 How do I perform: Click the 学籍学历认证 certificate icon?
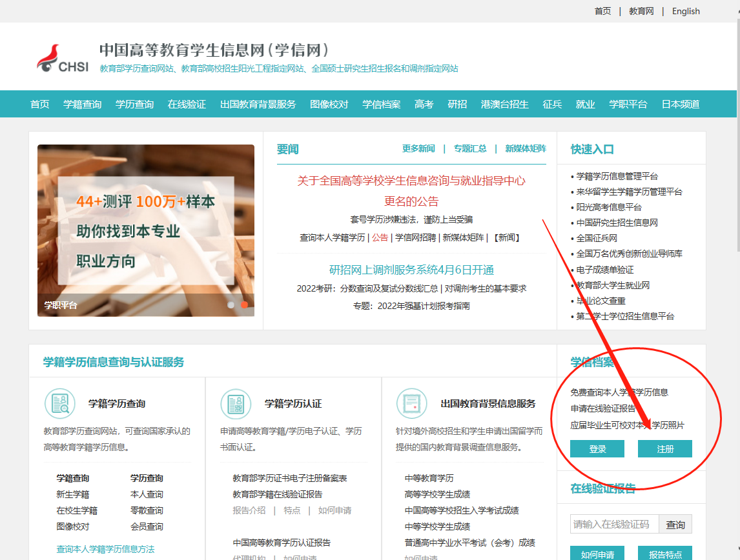click(x=236, y=404)
